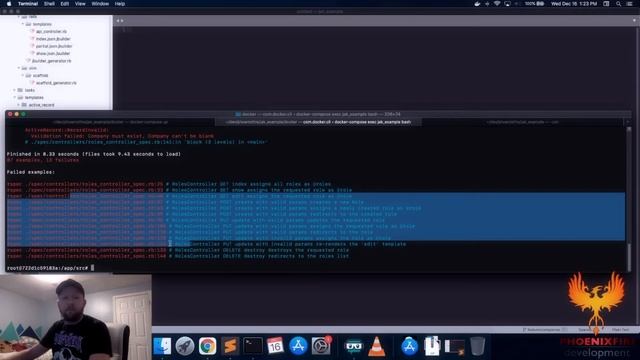Image resolution: width=640 pixels, height=360 pixels.
Task: Open the Shell menu
Action: click(49, 4)
